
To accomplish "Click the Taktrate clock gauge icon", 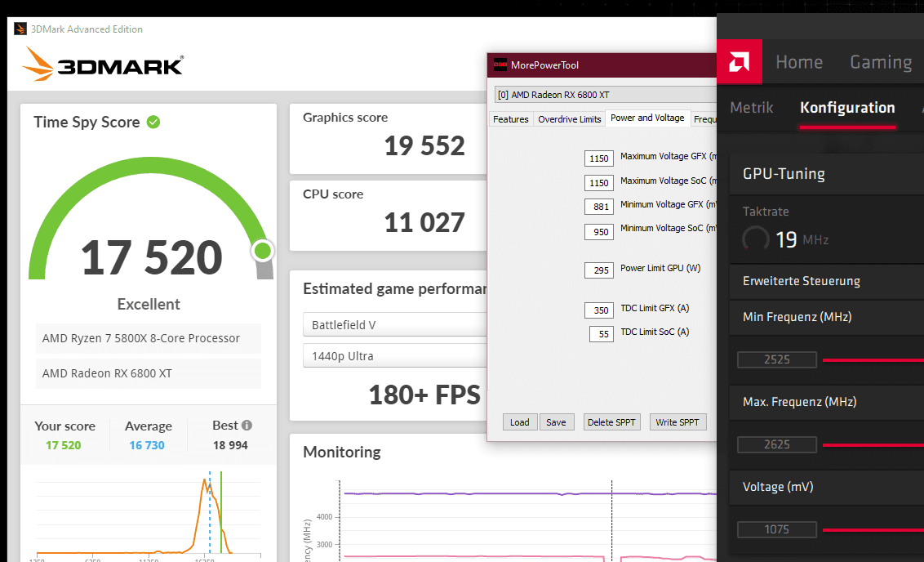I will [756, 239].
